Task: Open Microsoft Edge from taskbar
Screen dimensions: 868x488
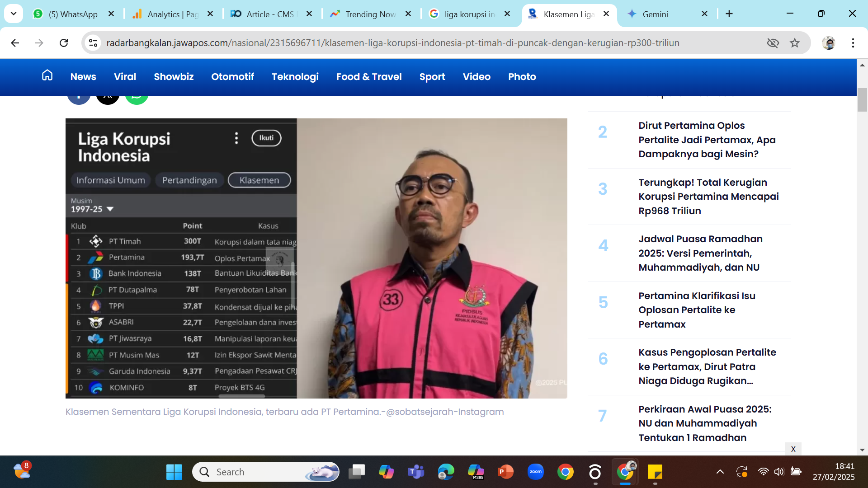Action: pyautogui.click(x=446, y=472)
